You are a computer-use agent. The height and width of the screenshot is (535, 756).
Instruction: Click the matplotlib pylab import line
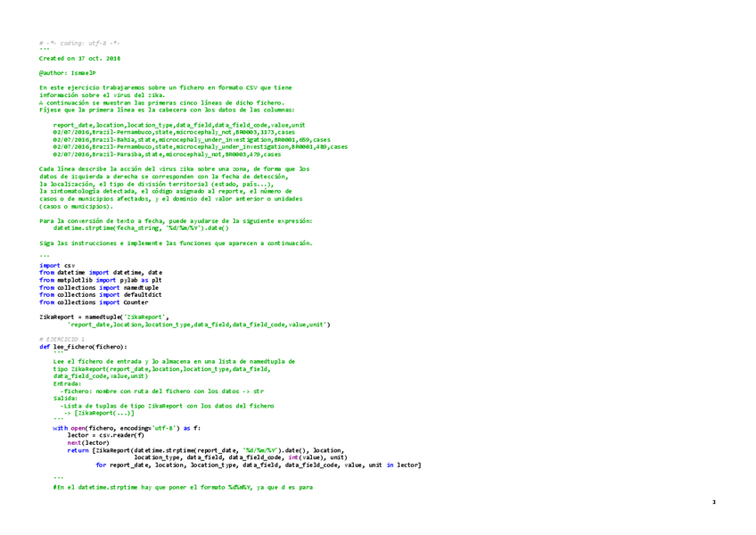pos(100,280)
